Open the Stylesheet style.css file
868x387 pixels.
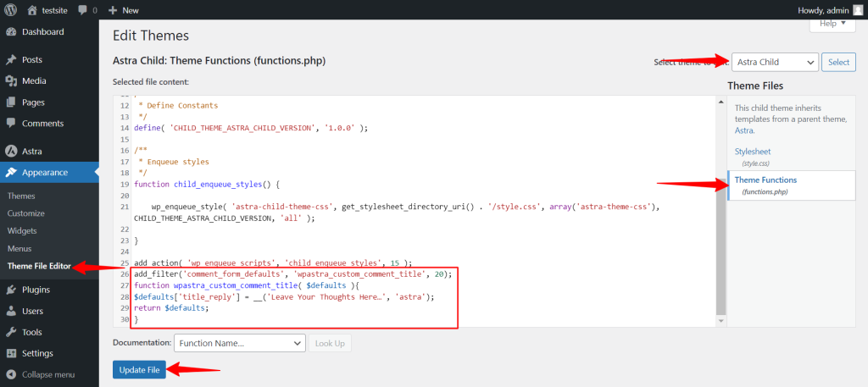tap(753, 152)
